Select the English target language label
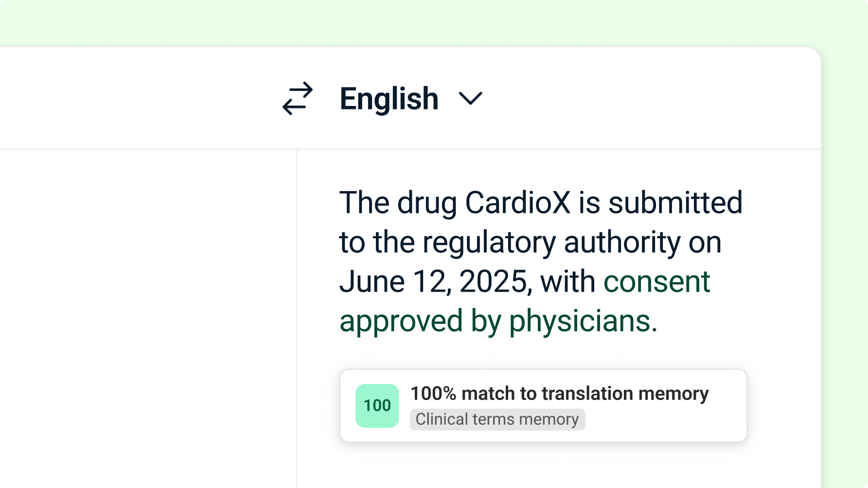This screenshot has height=488, width=868. click(x=389, y=99)
